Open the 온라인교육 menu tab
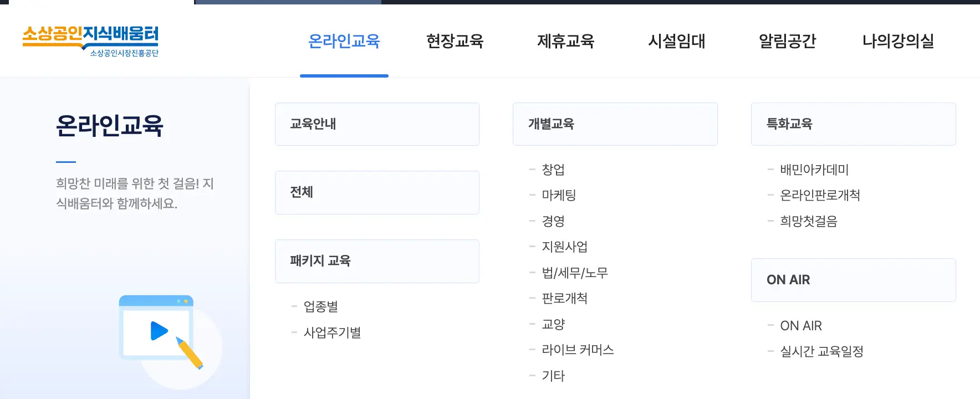This screenshot has height=399, width=980. coord(344,41)
